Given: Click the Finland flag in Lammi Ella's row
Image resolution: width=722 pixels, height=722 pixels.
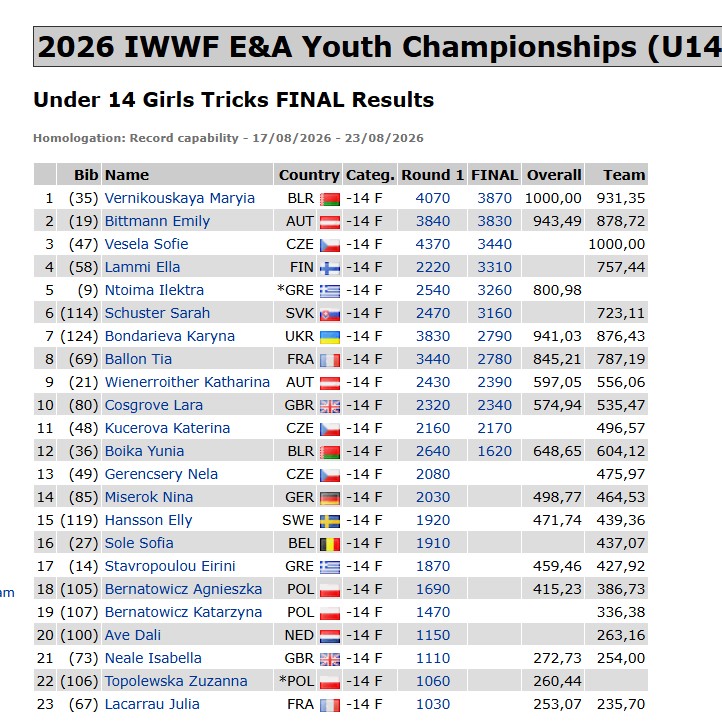Looking at the screenshot, I should (x=330, y=268).
